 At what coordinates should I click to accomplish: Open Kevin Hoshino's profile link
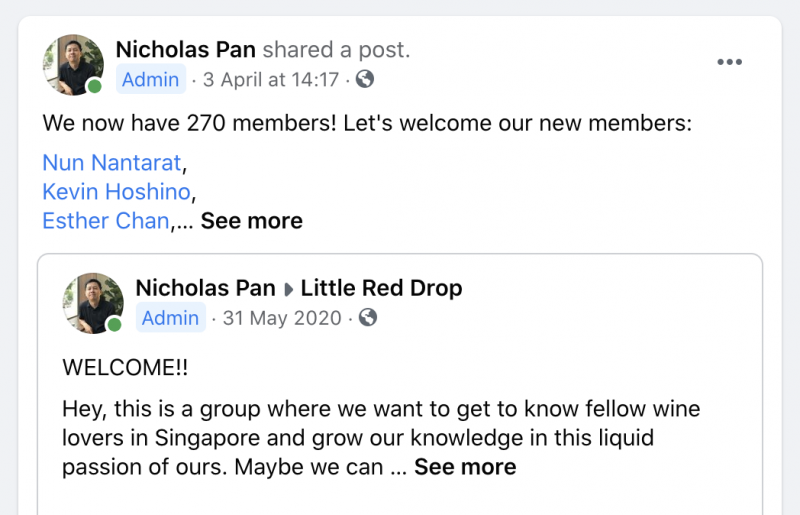[x=116, y=192]
